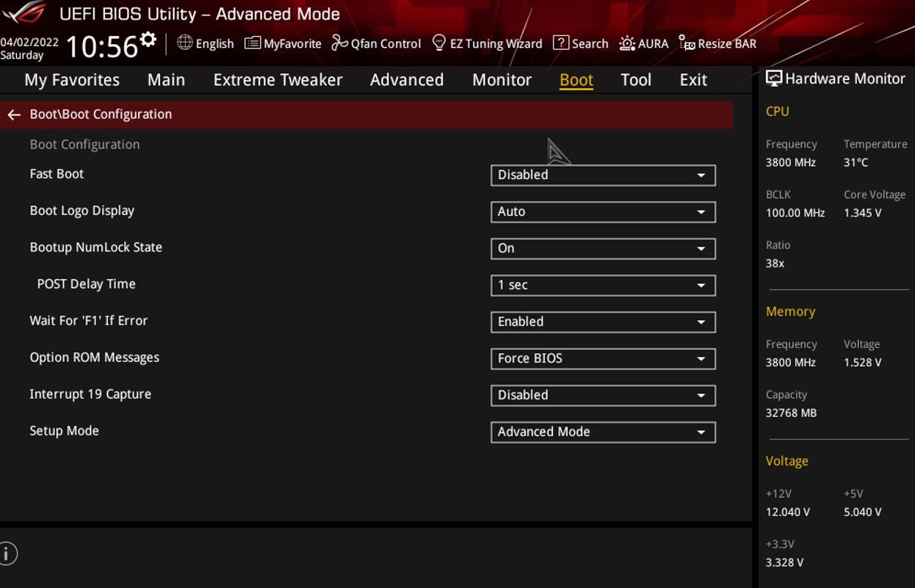Image resolution: width=915 pixels, height=588 pixels.
Task: Click Qfan Control label
Action: pos(386,43)
